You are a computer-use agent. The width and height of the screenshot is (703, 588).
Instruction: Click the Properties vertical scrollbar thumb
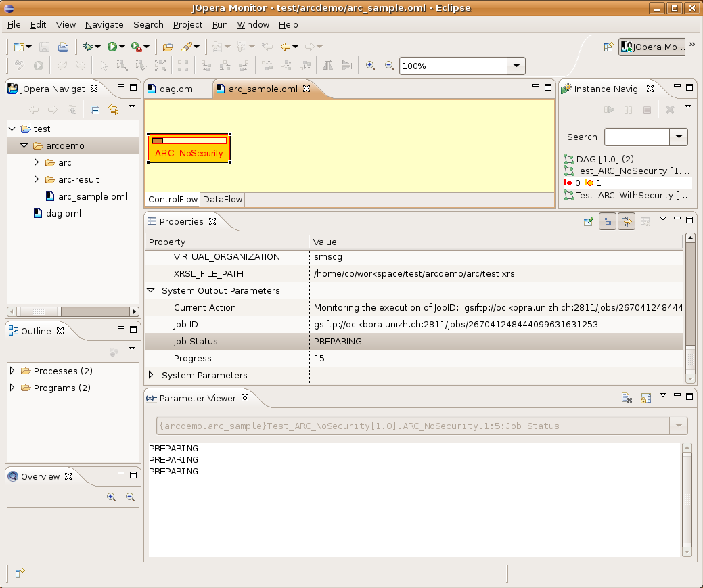click(690, 359)
